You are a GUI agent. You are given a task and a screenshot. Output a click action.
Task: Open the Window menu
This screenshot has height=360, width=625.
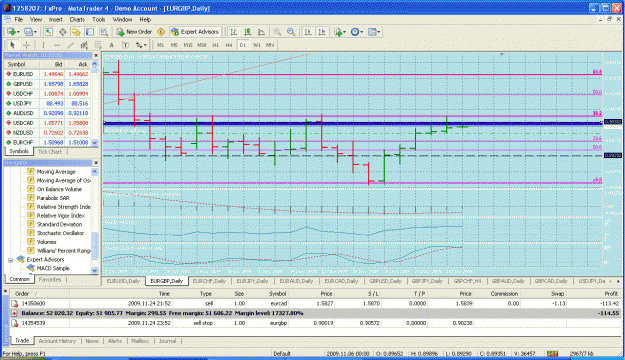(x=122, y=20)
